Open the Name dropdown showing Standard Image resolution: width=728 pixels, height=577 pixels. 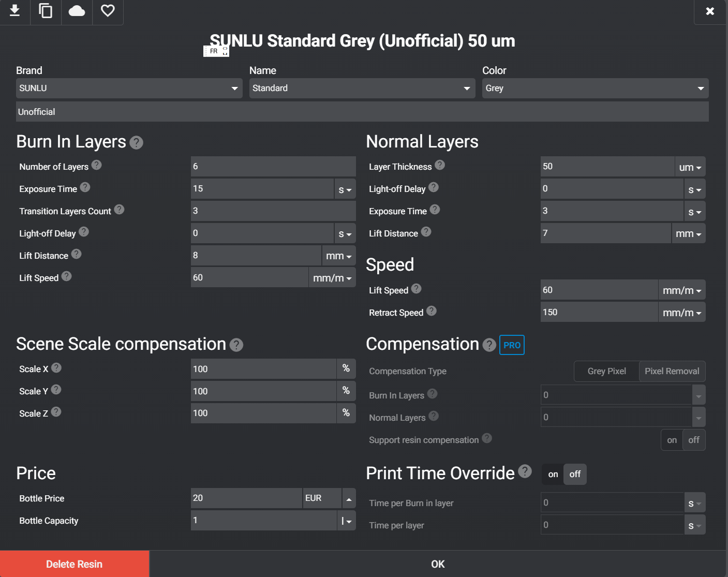click(x=362, y=88)
